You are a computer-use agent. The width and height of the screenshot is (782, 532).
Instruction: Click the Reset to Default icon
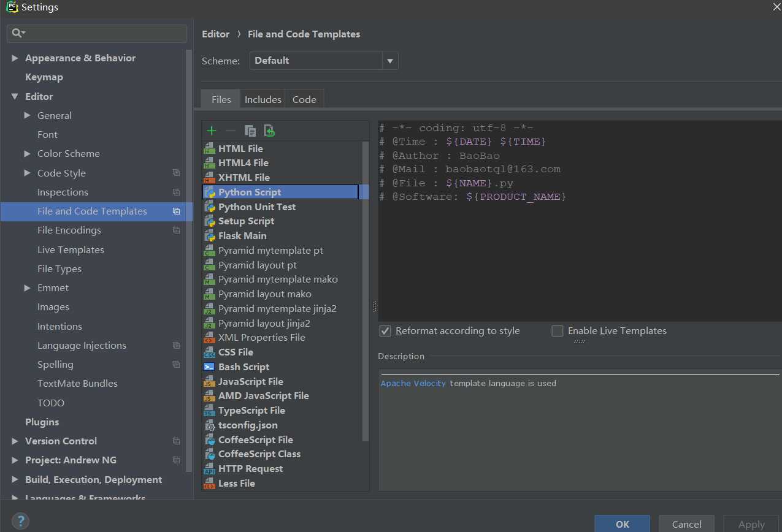pyautogui.click(x=269, y=131)
